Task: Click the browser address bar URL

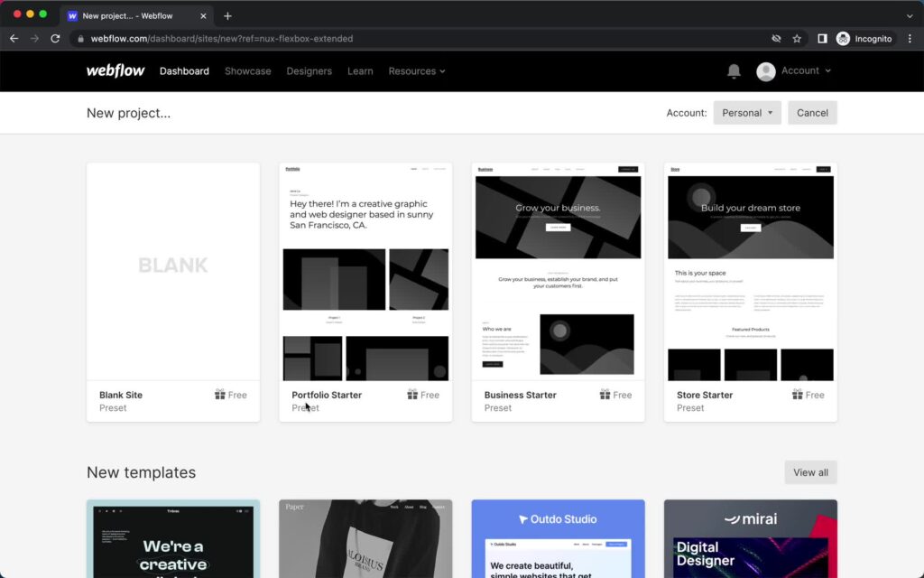Action: 222,38
